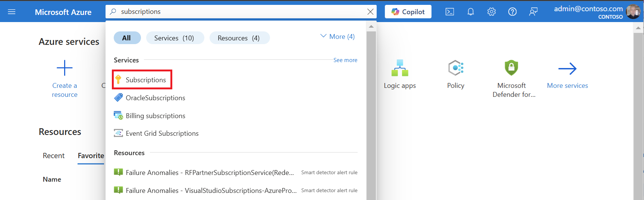
Task: Open Microsoft Defender for Cloud icon
Action: [x=511, y=68]
